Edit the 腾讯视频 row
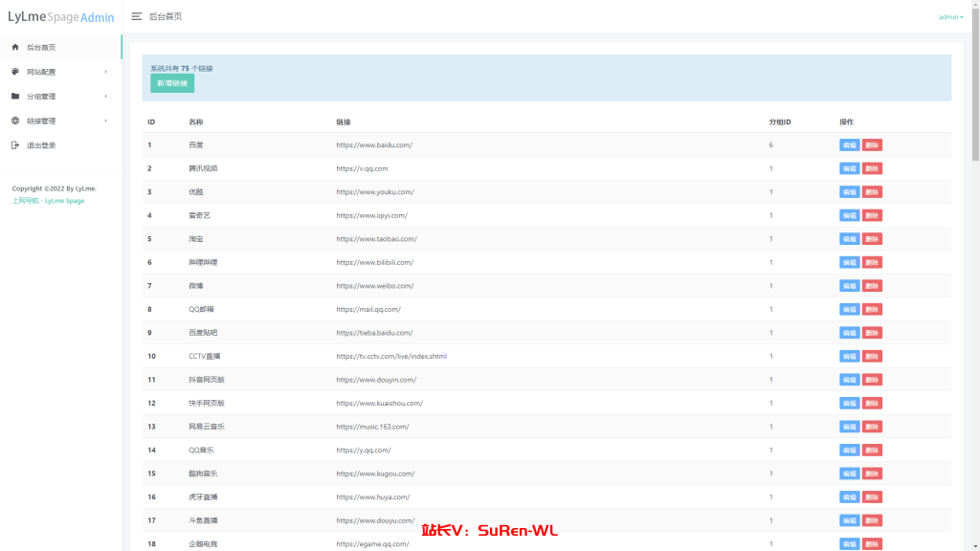Image resolution: width=980 pixels, height=551 pixels. pos(850,168)
